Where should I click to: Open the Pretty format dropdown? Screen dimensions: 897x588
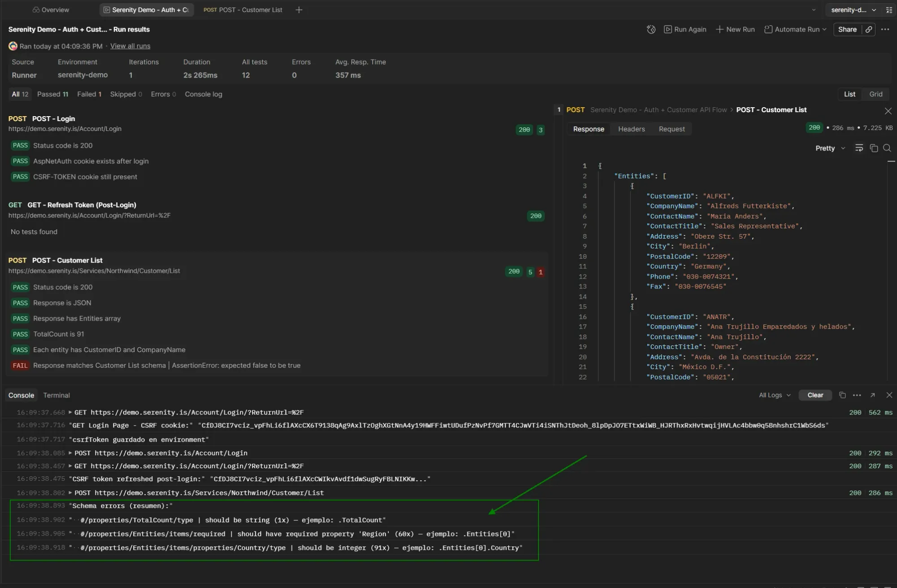click(829, 148)
